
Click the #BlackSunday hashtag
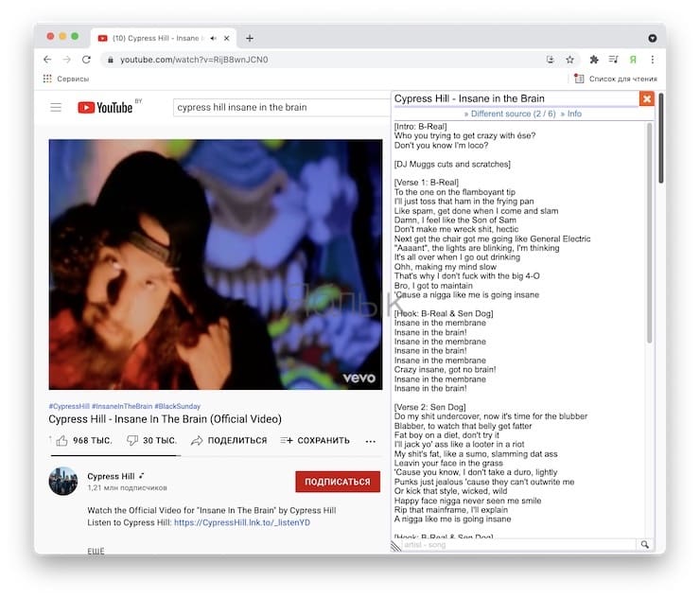point(177,407)
